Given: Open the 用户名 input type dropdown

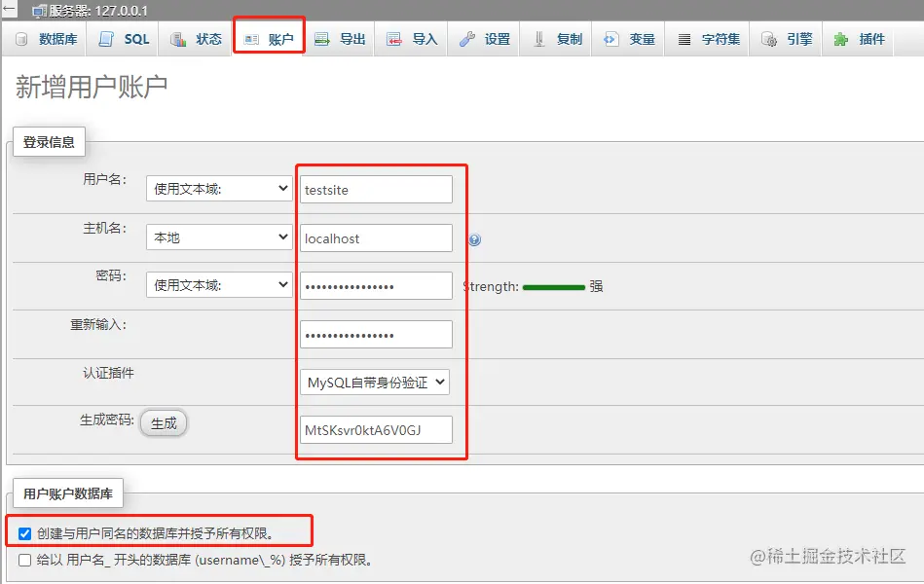Looking at the screenshot, I should tap(218, 189).
